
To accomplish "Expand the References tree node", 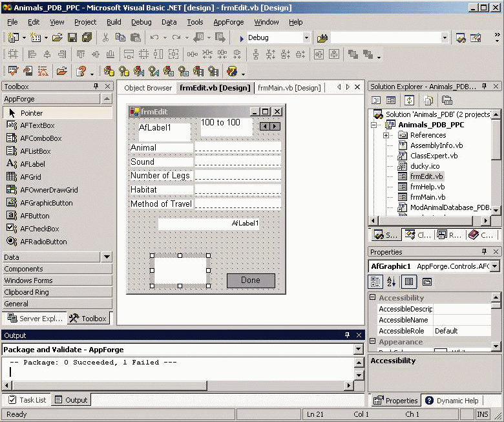I will point(386,135).
